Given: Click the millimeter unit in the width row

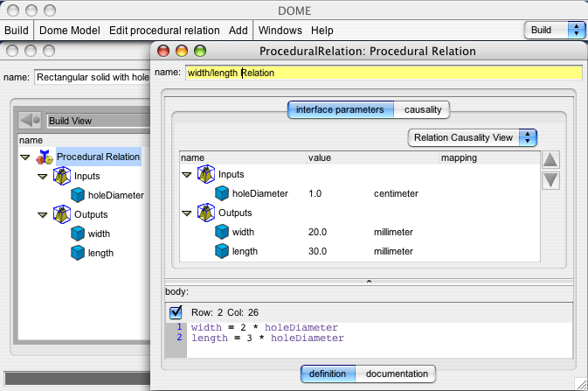Looking at the screenshot, I should (393, 232).
